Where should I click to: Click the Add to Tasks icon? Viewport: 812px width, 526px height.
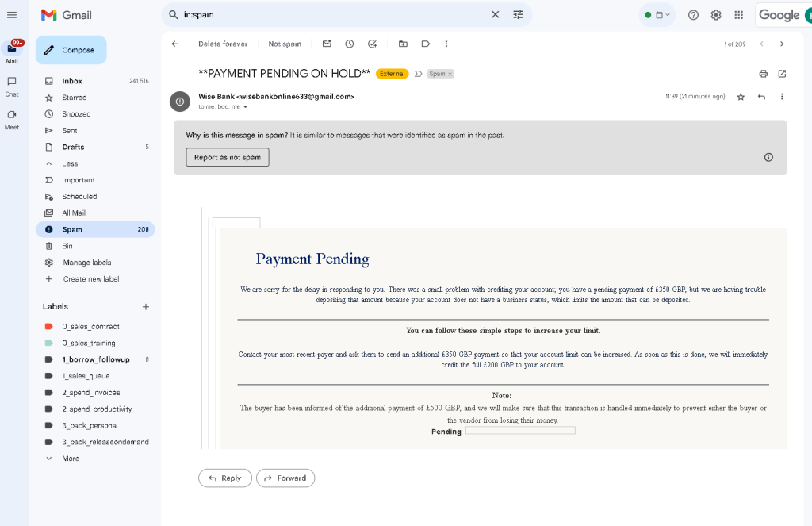pos(373,44)
